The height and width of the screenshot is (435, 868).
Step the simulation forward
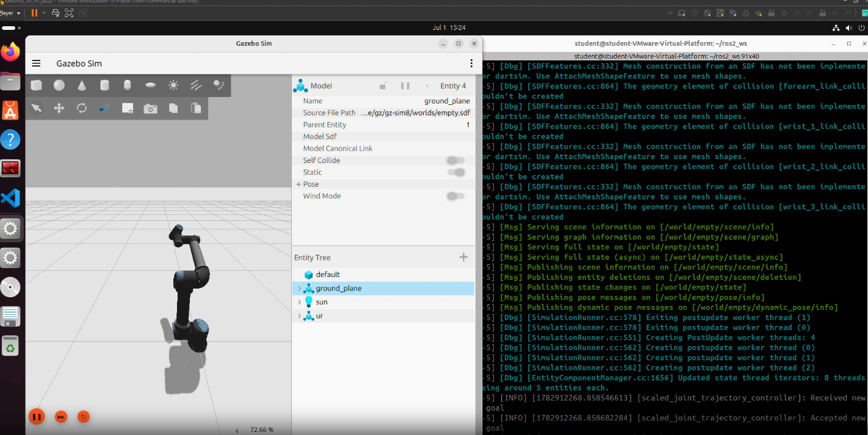pos(61,417)
